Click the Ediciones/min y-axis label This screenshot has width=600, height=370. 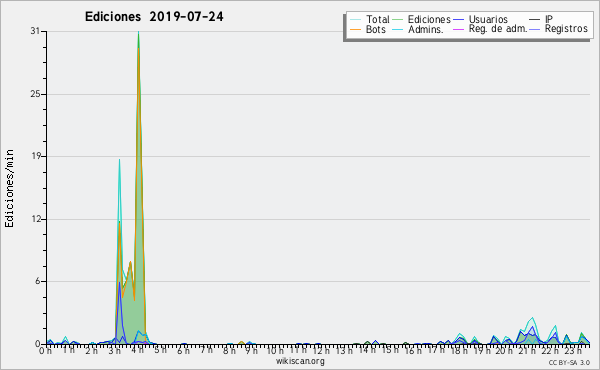click(9, 188)
